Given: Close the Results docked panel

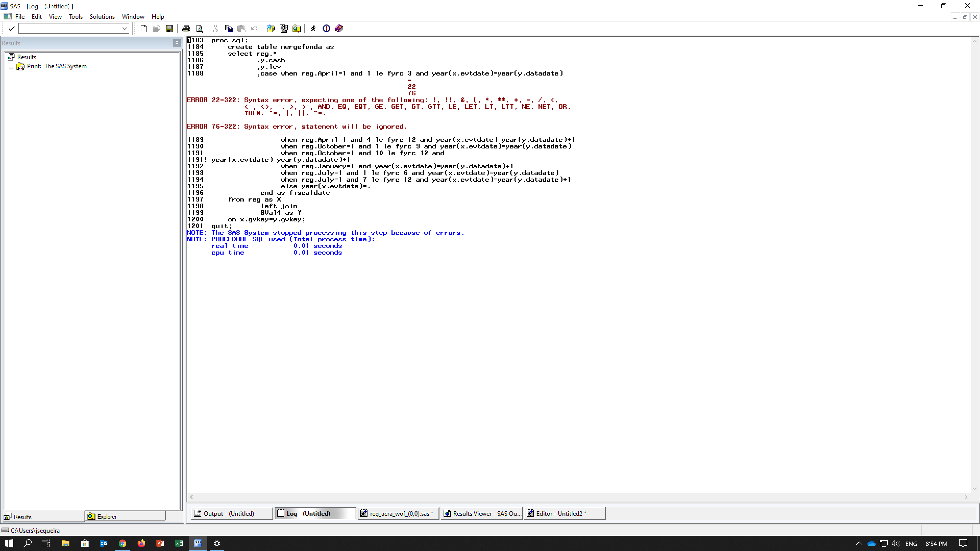Looking at the screenshot, I should [177, 43].
